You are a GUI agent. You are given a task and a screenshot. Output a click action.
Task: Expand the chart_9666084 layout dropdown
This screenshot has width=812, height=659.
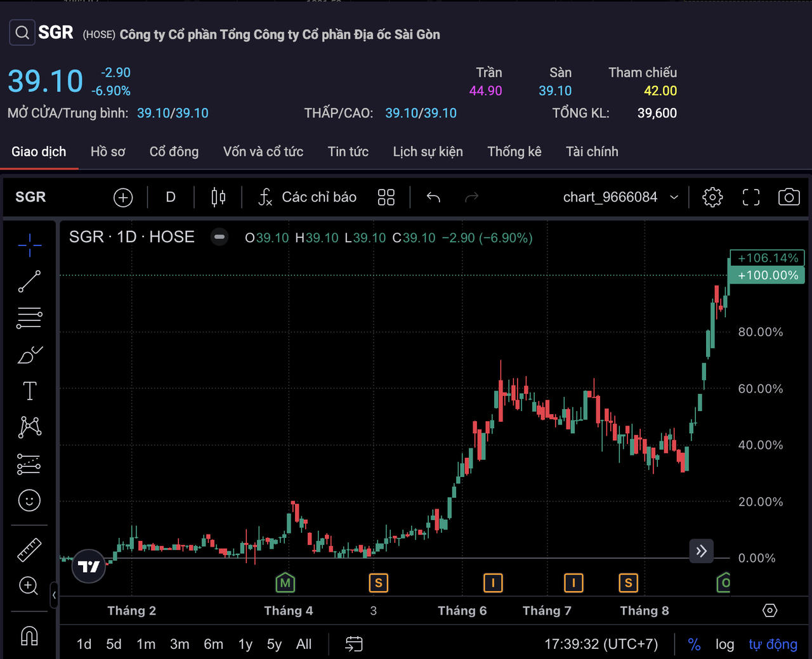674,197
